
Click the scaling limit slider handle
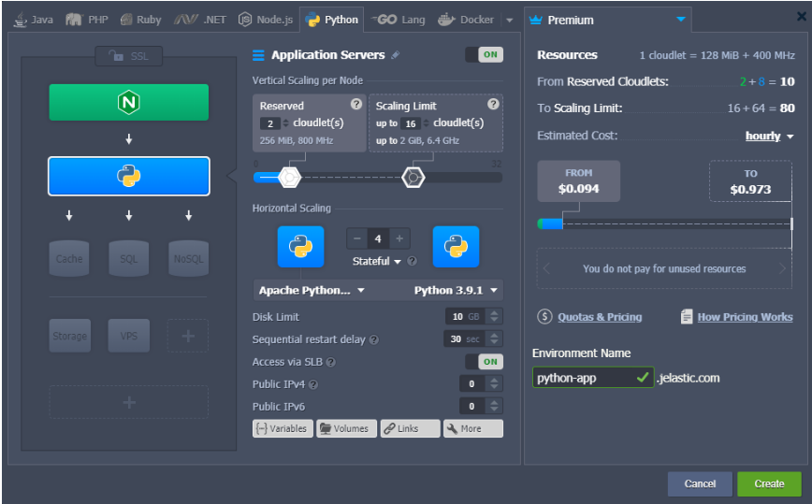tap(413, 177)
